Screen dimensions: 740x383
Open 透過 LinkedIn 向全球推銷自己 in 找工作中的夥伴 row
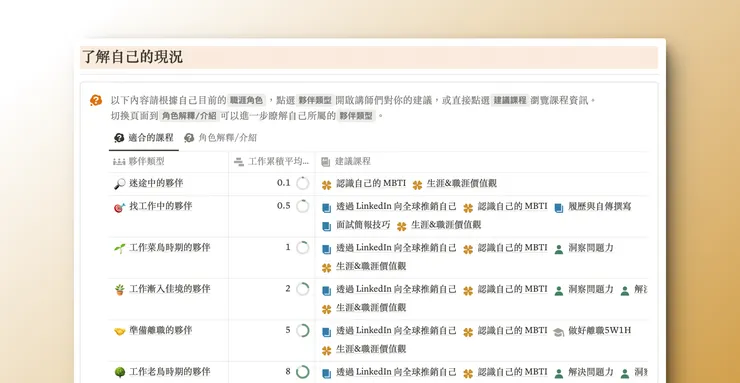click(396, 206)
